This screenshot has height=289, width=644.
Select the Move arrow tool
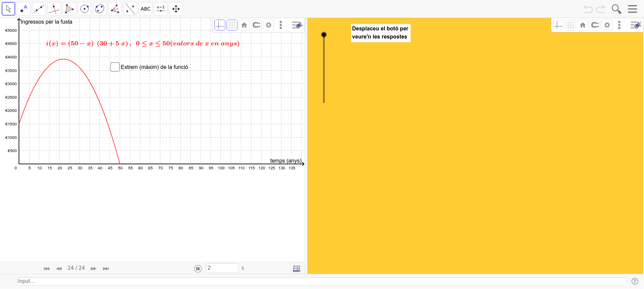tap(8, 9)
